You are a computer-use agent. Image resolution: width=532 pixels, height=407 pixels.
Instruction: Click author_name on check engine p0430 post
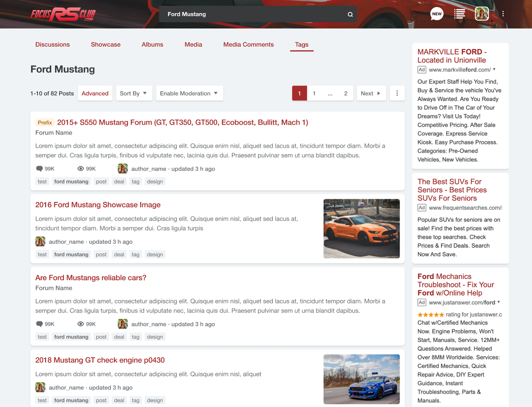click(x=66, y=388)
